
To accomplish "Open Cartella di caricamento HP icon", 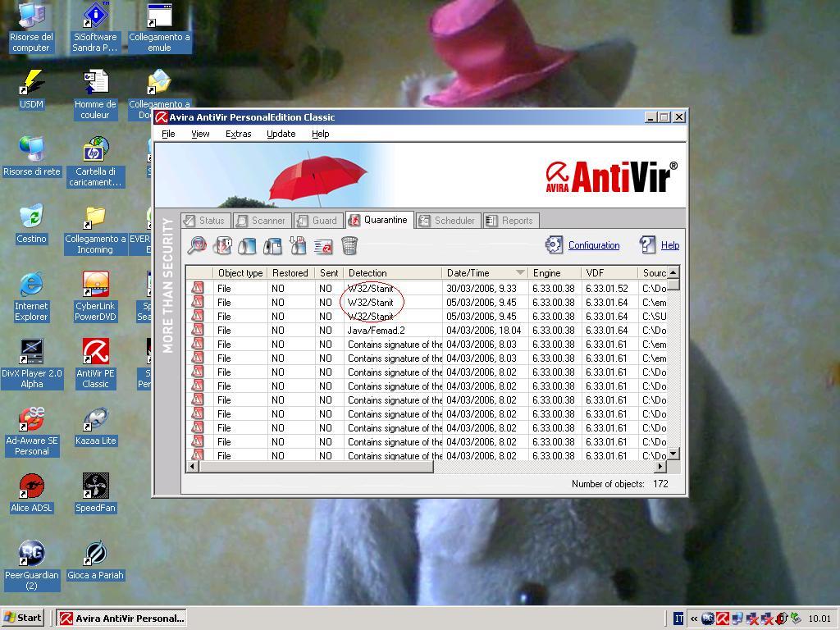I will [x=95, y=162].
